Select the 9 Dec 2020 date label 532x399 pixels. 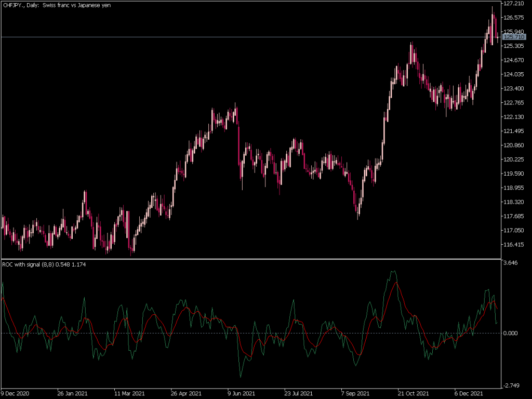coord(15,393)
